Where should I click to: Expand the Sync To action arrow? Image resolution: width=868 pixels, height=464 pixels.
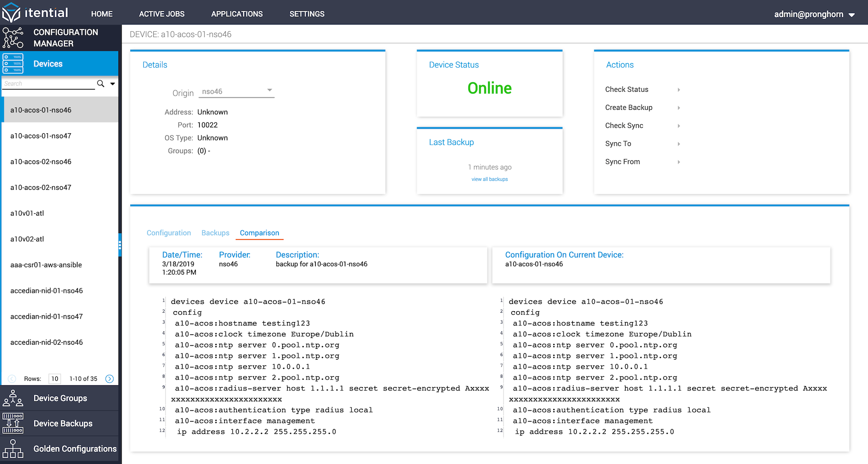tap(679, 144)
